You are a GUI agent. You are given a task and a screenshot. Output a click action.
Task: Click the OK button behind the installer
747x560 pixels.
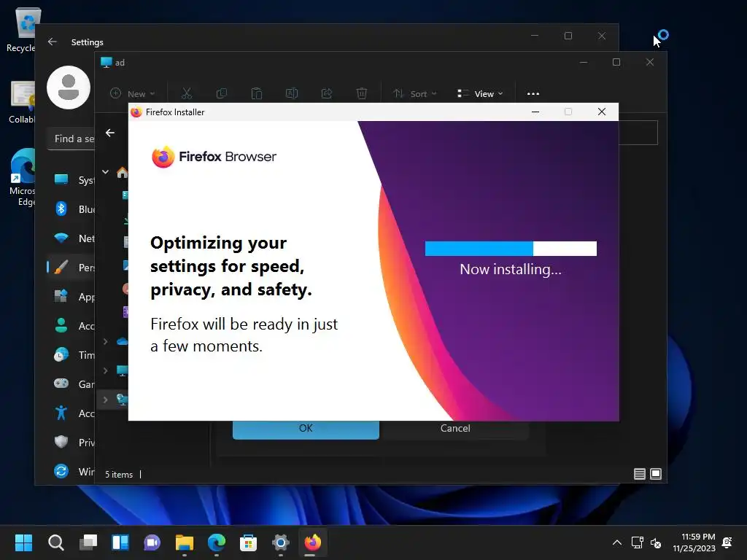coord(306,429)
